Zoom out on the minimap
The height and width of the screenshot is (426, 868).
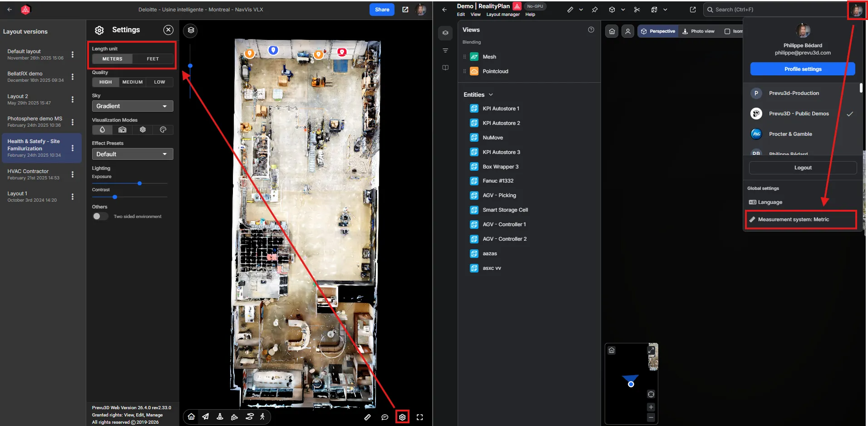coord(651,417)
